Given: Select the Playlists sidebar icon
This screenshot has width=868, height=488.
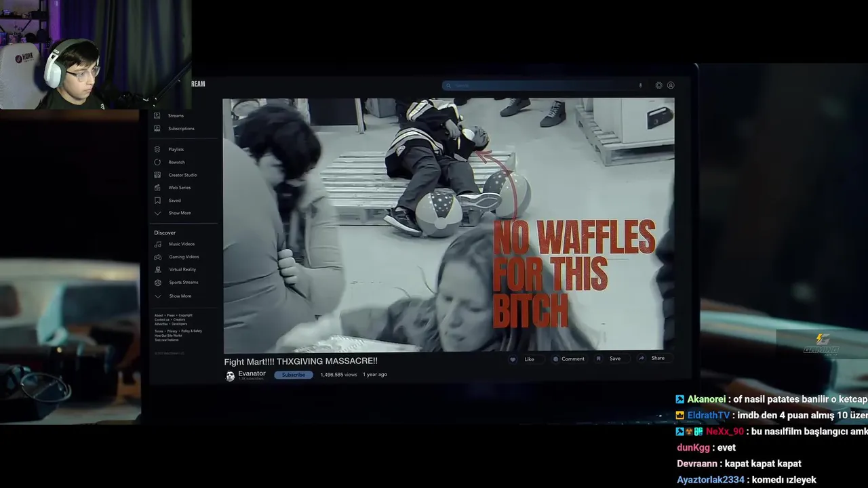Looking at the screenshot, I should (x=157, y=149).
